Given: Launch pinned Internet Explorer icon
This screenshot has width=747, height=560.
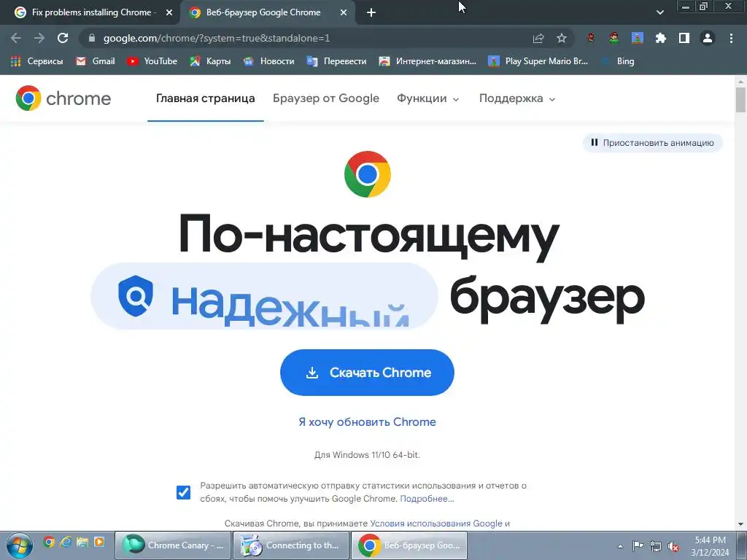Looking at the screenshot, I should point(66,542).
